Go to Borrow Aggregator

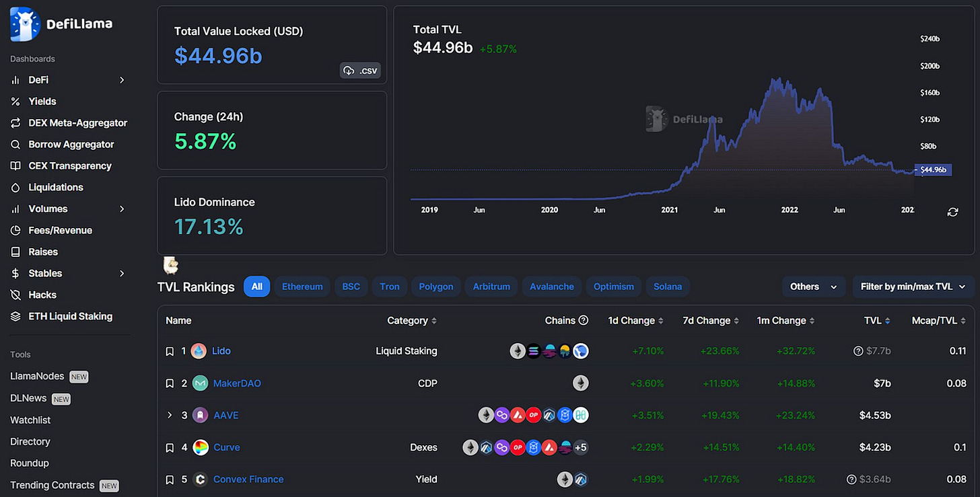[x=71, y=145]
